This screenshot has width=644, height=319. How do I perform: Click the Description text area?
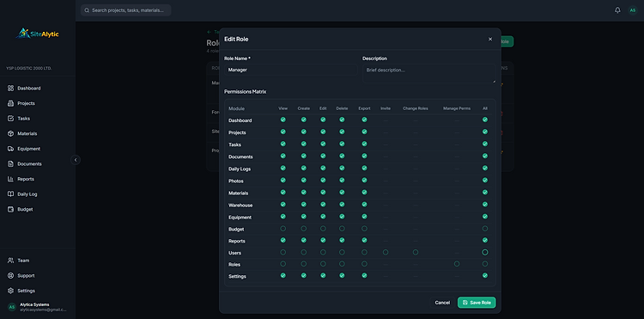coord(428,74)
